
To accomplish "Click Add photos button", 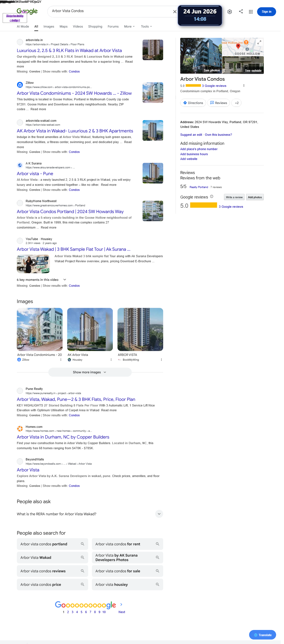I will coord(255,197).
